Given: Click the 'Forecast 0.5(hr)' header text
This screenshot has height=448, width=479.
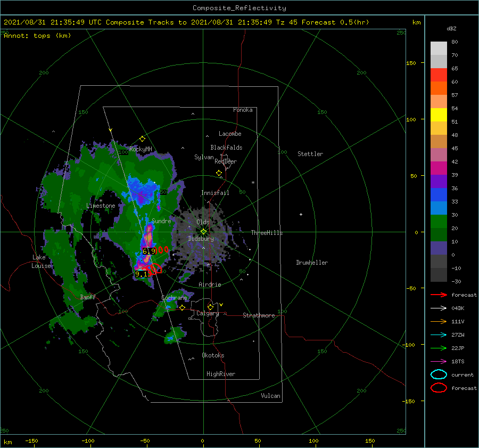Looking at the screenshot, I should pos(335,22).
